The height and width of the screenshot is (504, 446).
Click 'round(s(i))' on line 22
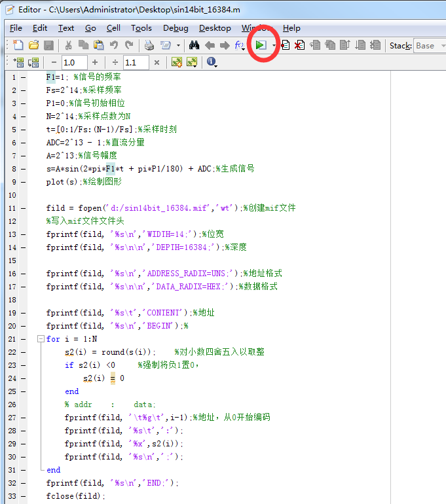point(126,352)
